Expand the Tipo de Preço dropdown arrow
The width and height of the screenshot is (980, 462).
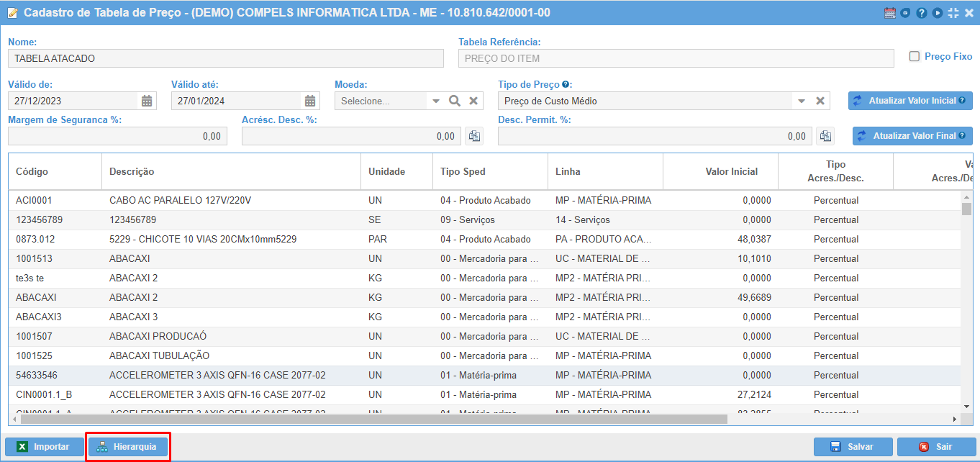(x=802, y=101)
